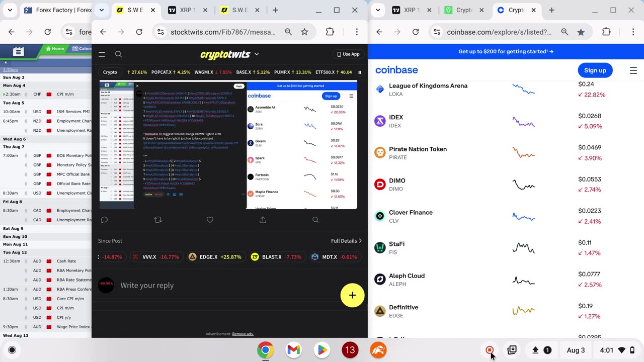Stop screen recording in the shelf
The image size is (644, 362).
point(490,350)
